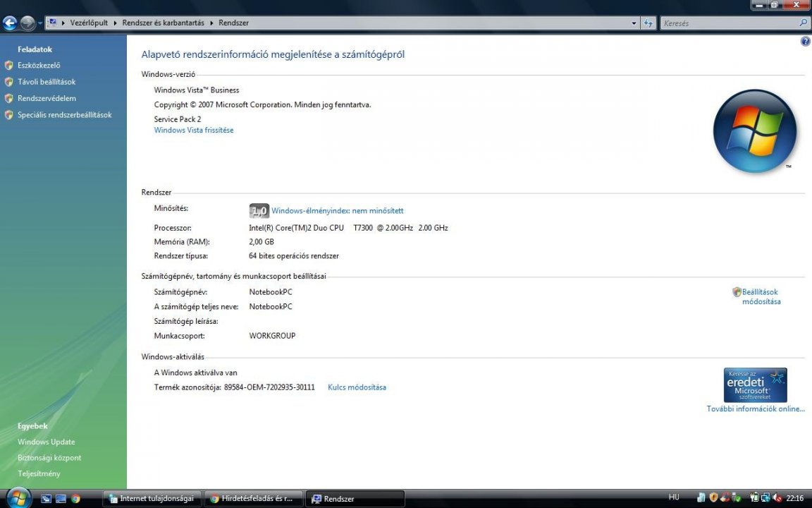Click the WORKGROUP value

click(272, 336)
